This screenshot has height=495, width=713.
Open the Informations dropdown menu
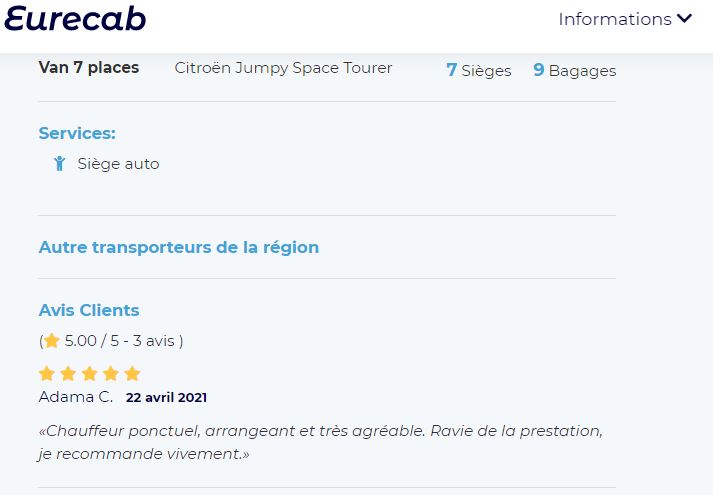pos(625,19)
